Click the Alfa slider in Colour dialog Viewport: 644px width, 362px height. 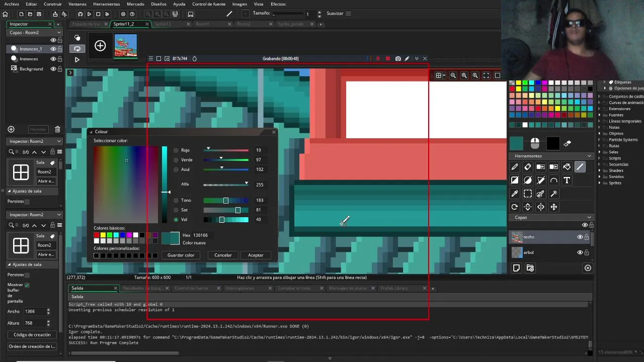226,185
